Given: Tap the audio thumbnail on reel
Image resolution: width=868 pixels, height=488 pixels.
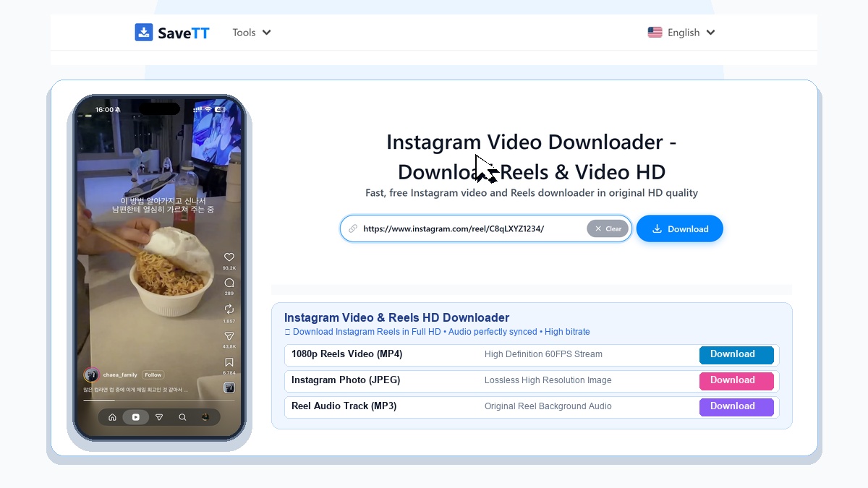Looking at the screenshot, I should [229, 388].
